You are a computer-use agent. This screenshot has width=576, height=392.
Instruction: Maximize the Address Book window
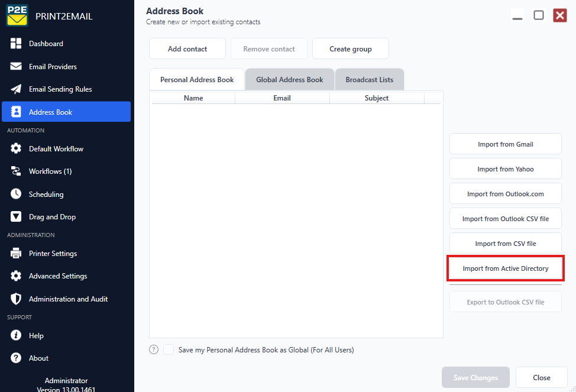point(539,15)
